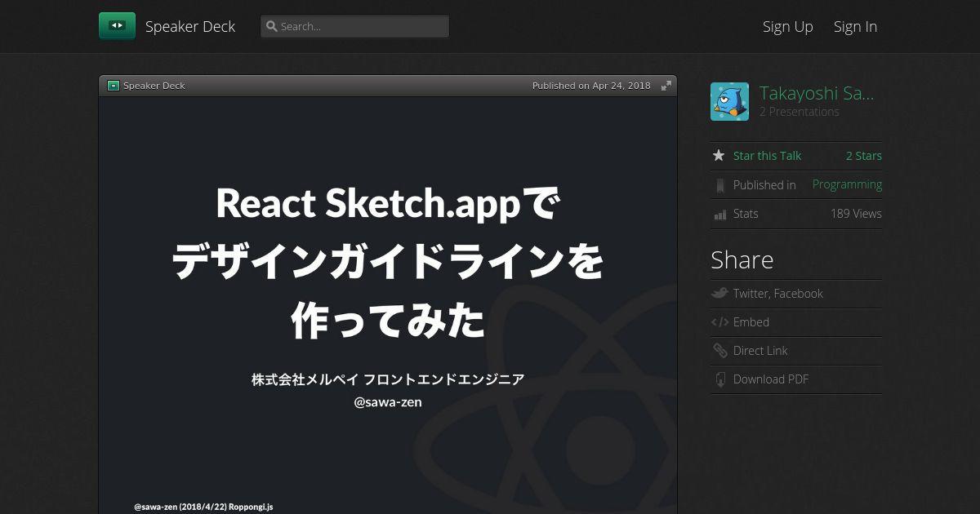
Task: Click the Download PDF file icon
Action: [720, 379]
